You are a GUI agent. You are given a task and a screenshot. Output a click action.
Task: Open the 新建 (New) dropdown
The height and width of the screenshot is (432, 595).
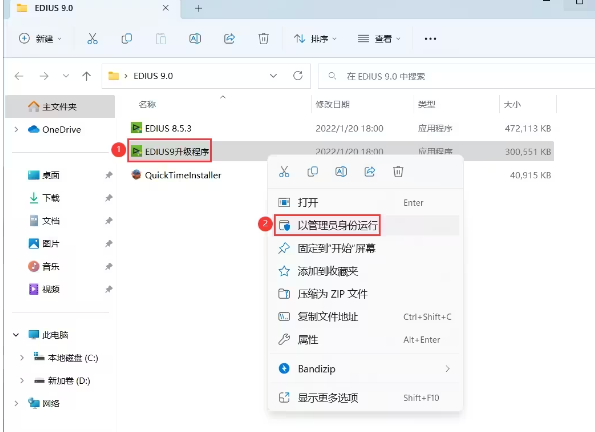[x=40, y=39]
